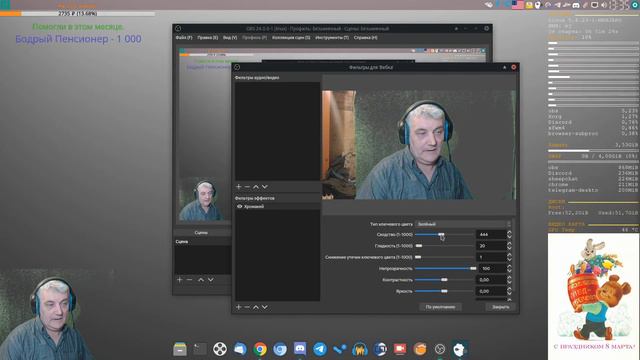Image resolution: width=640 pixels, height=360 pixels.
Task: Click Discord tray icon in top panel
Action: point(576,5)
